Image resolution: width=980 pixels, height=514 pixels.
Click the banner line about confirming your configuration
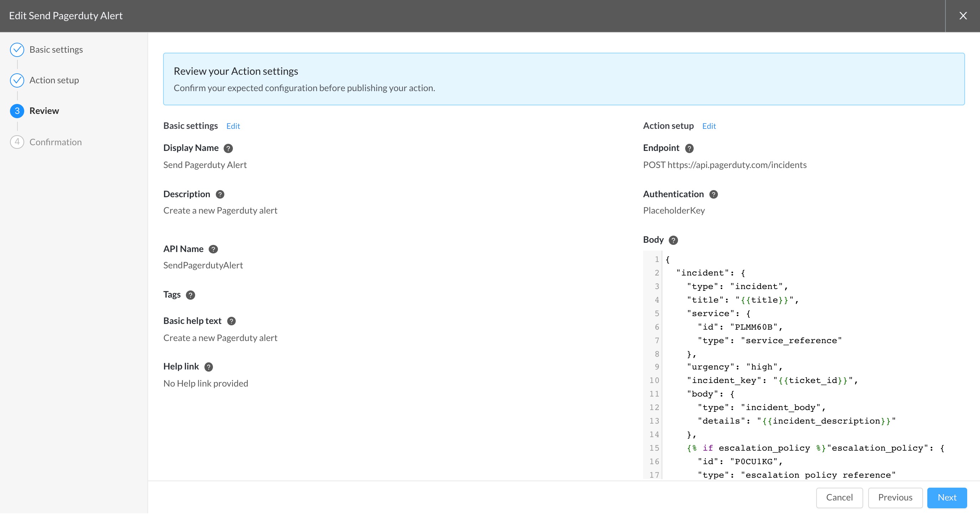304,88
